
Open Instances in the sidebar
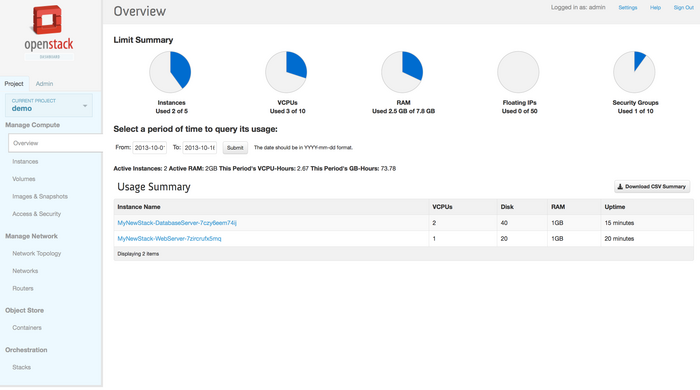point(25,162)
